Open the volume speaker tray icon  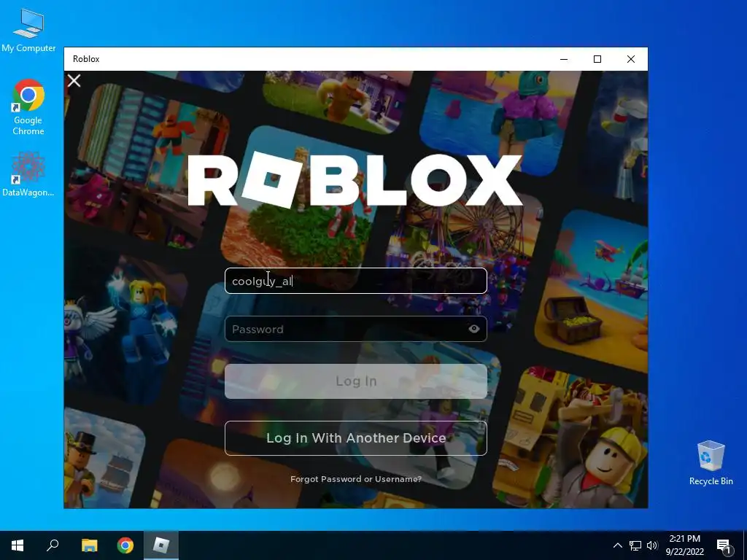[x=652, y=545]
